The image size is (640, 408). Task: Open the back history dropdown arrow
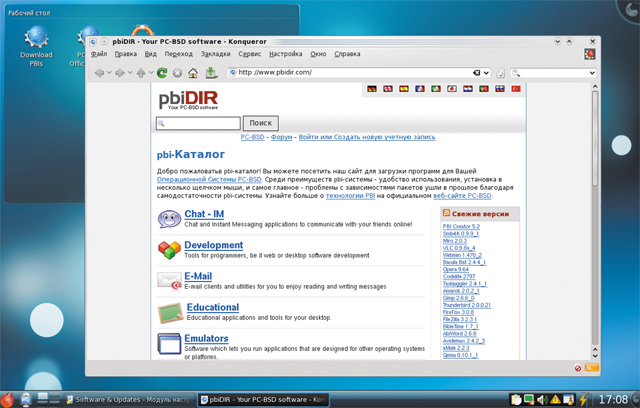tap(109, 73)
